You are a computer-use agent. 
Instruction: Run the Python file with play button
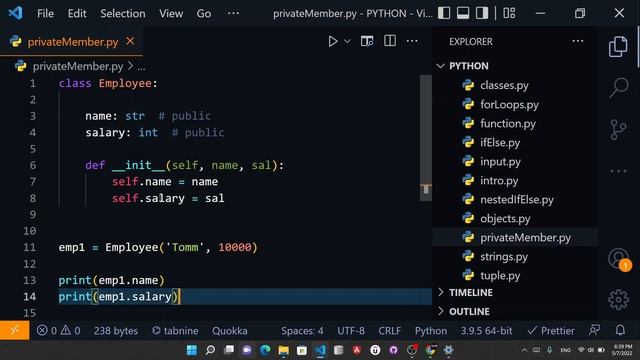tap(333, 41)
